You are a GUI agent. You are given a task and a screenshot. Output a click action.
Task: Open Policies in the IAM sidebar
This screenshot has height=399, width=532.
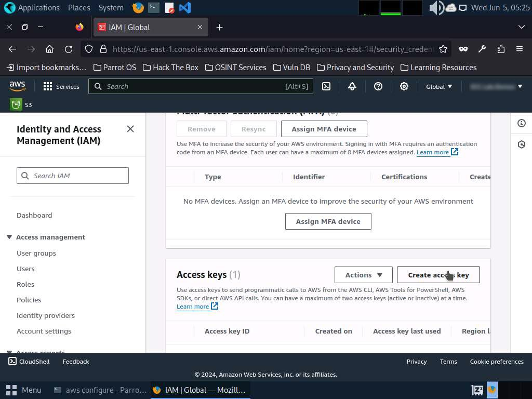pyautogui.click(x=29, y=300)
